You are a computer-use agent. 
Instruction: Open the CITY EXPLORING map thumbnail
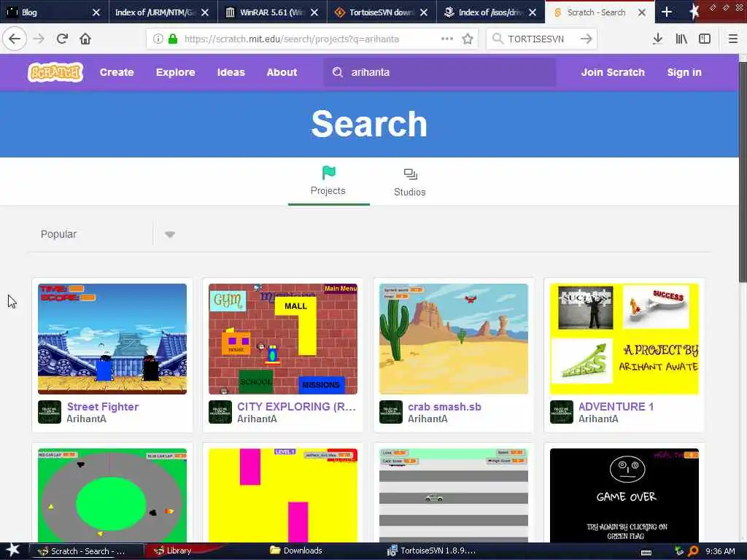coord(283,339)
